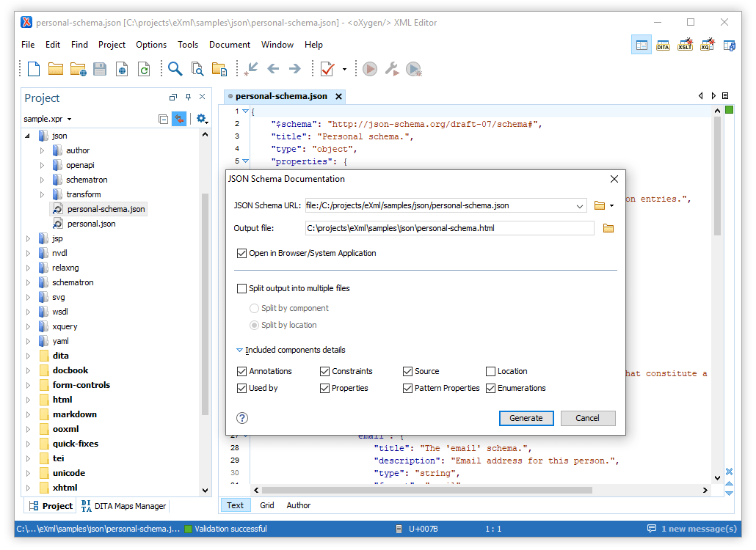Viewport: 756px width, 550px height.
Task: Open the Tools menu
Action: point(188,44)
